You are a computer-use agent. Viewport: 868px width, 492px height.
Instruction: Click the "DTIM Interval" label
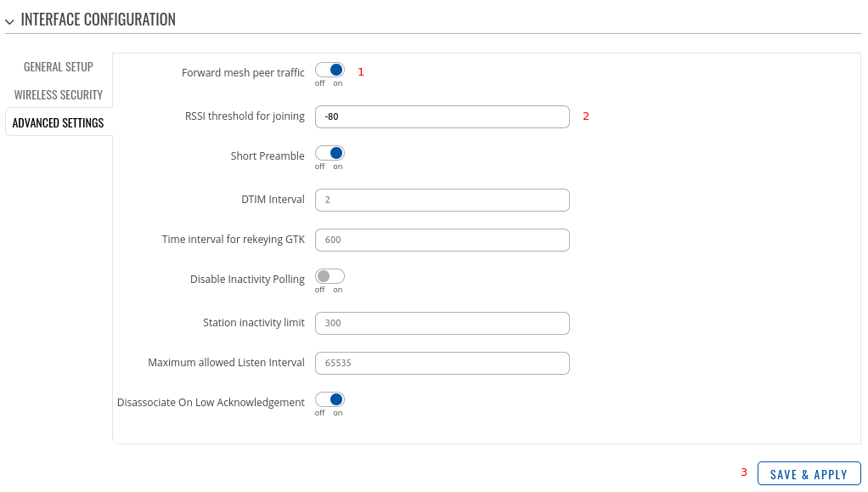[273, 199]
